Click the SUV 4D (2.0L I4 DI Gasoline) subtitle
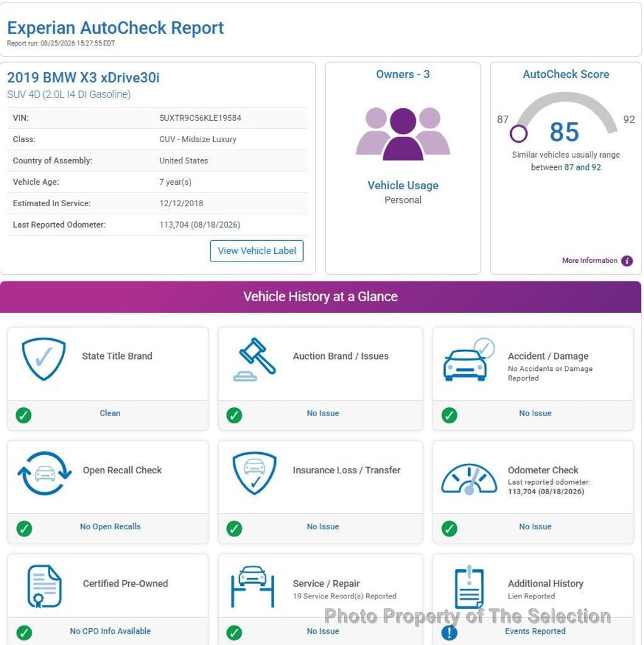The height and width of the screenshot is (645, 644). point(69,94)
